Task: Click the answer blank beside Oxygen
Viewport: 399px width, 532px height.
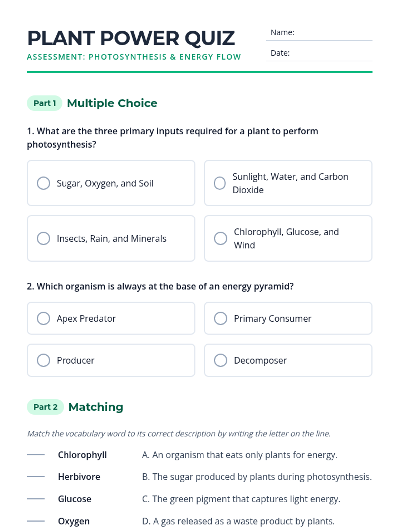Action: pyautogui.click(x=36, y=521)
